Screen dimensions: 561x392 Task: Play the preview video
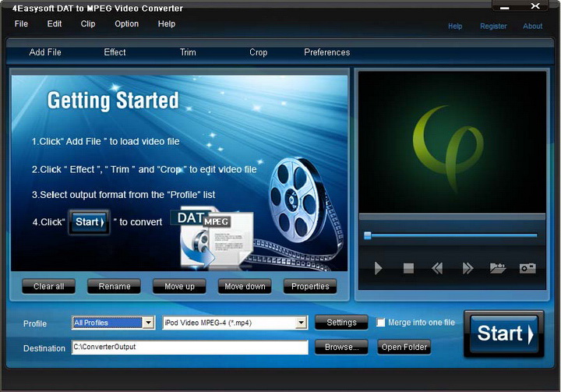(378, 268)
